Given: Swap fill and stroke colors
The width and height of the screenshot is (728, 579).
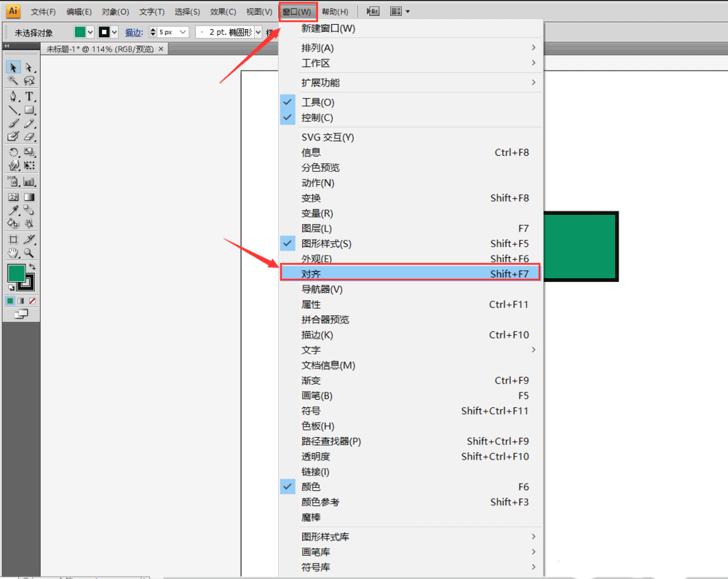Looking at the screenshot, I should [32, 267].
